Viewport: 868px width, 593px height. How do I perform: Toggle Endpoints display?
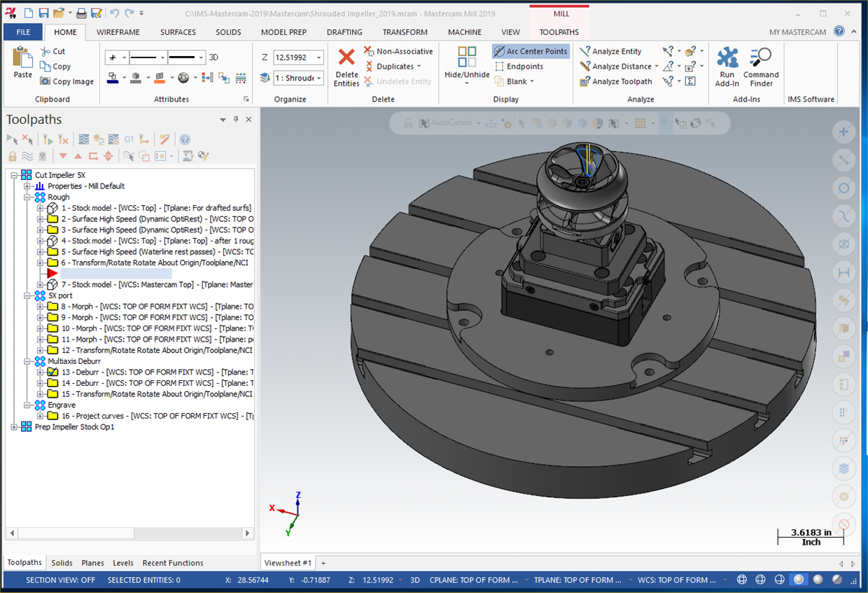519,67
